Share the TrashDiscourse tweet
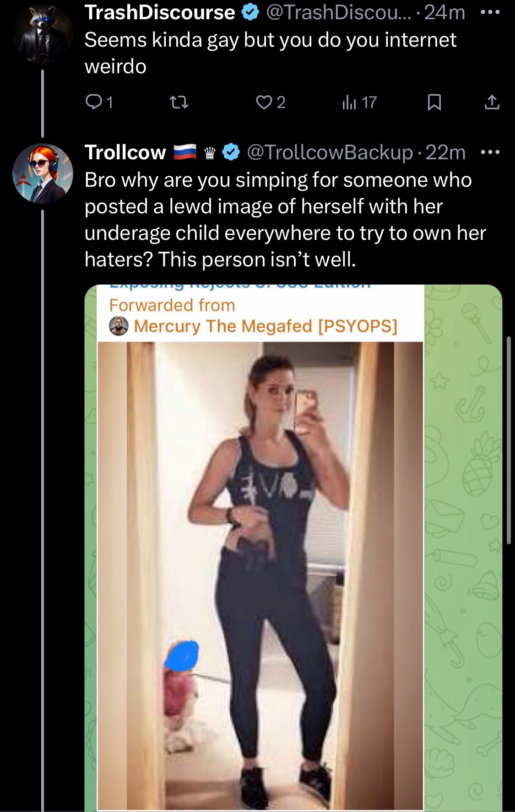The image size is (515, 812). coord(492,102)
